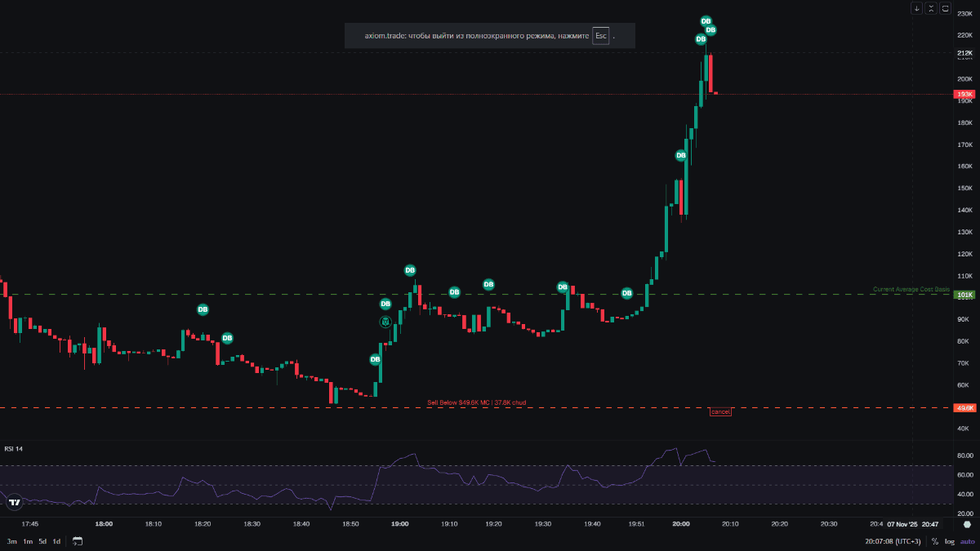The height and width of the screenshot is (551, 980).
Task: Expand the RSI 14 indicator legend
Action: tap(14, 449)
